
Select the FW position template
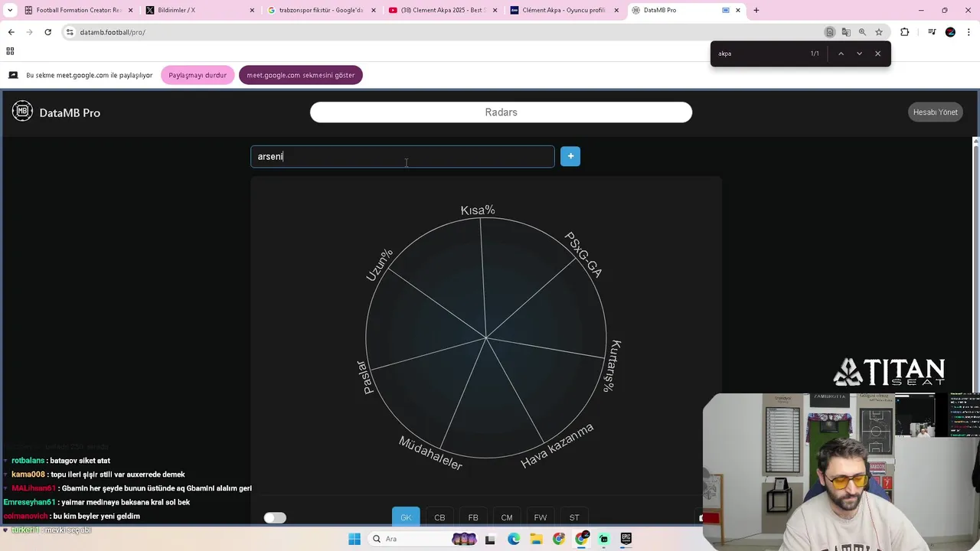(541, 517)
